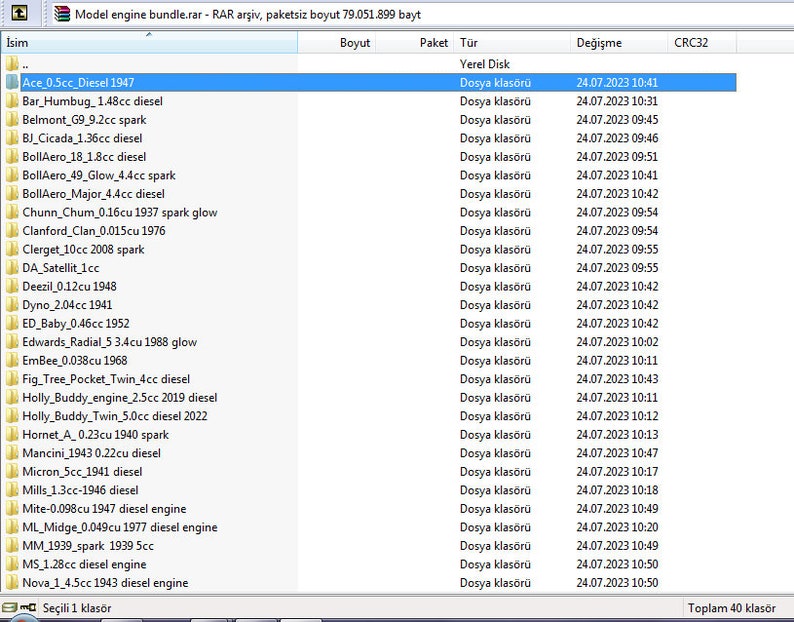The width and height of the screenshot is (794, 622).
Task: Click date 24.07.2023 10:43 of Fig_Tree row
Action: (x=617, y=379)
